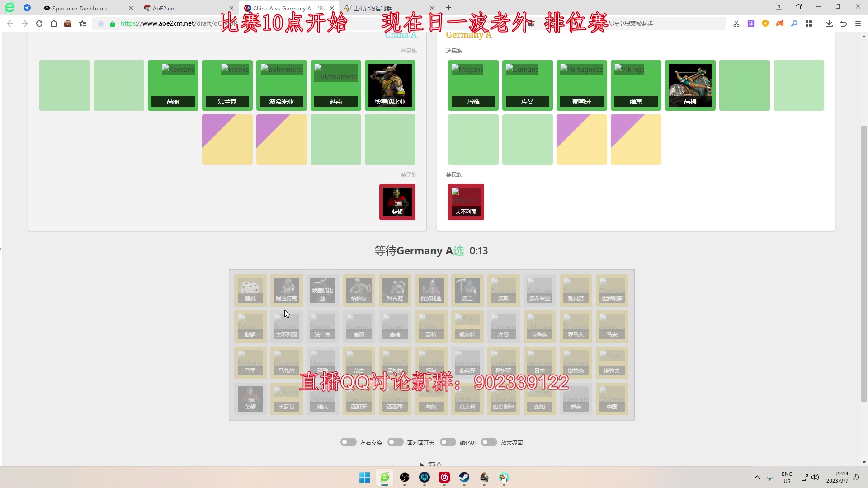Screen dimensions: 868x488
Task: Switch to the Spectator Dashboard tab
Action: pos(80,8)
